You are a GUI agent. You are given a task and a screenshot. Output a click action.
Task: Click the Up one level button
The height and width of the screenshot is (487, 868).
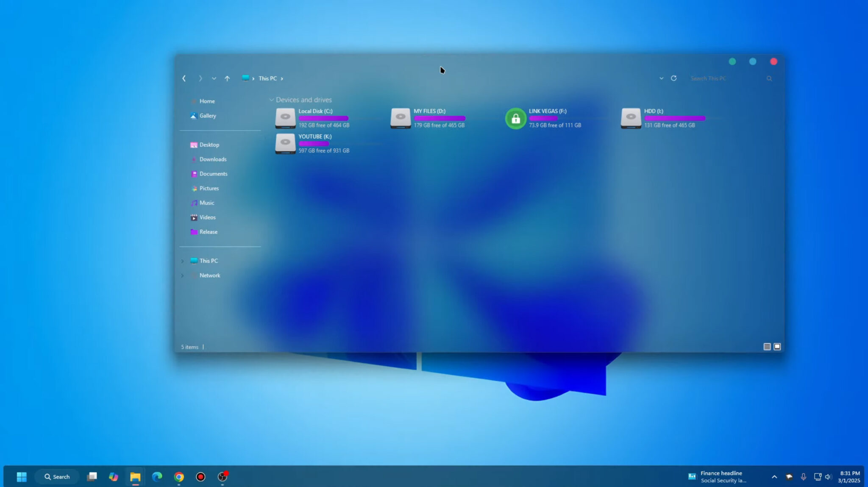(227, 78)
